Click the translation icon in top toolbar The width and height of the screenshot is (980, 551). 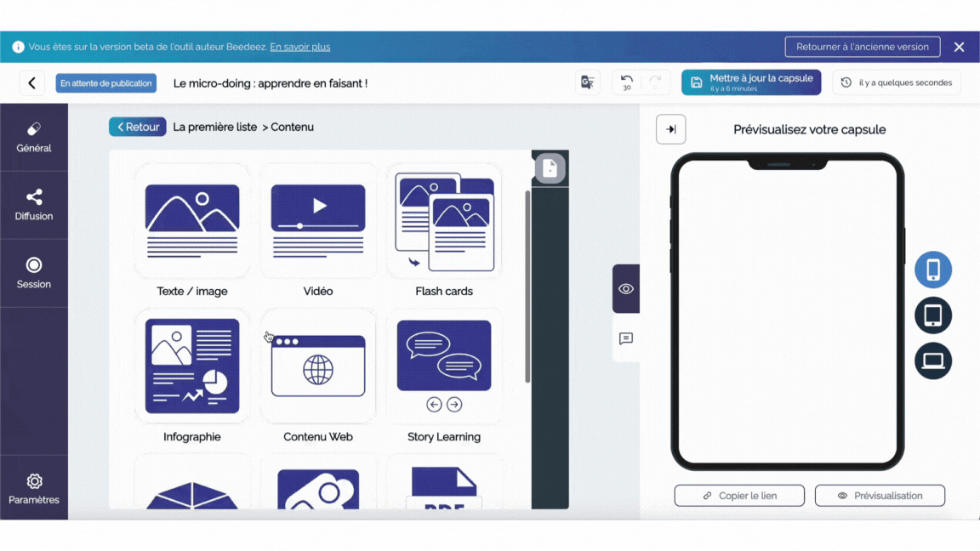tap(587, 82)
